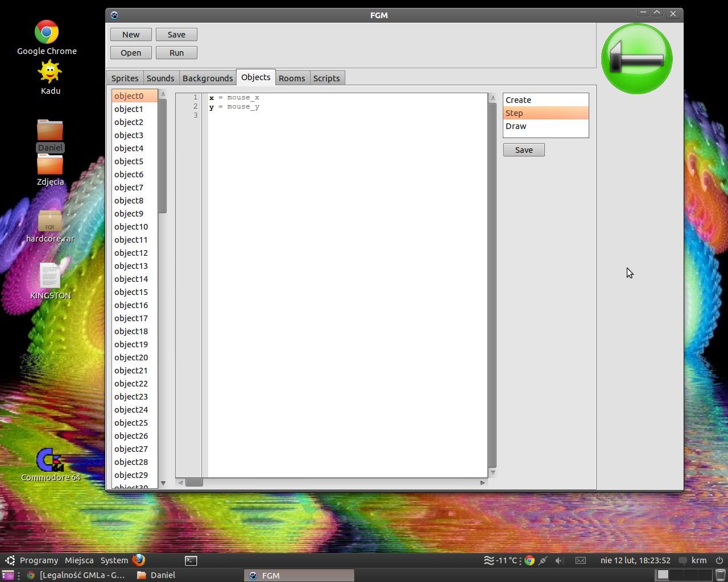Viewport: 728px width, 582px height.
Task: Open the KINGSTON file icon
Action: [50, 276]
